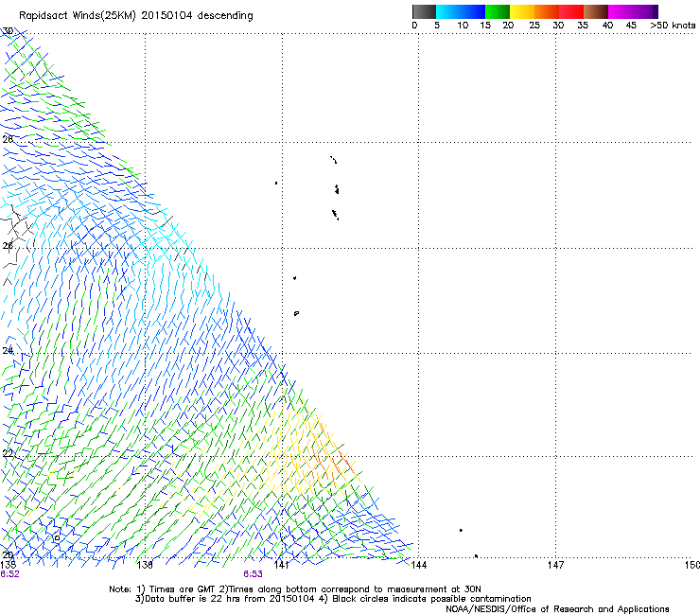Image resolution: width=700 pixels, height=615 pixels.
Task: Click the latitude label '24'
Action: 8,351
